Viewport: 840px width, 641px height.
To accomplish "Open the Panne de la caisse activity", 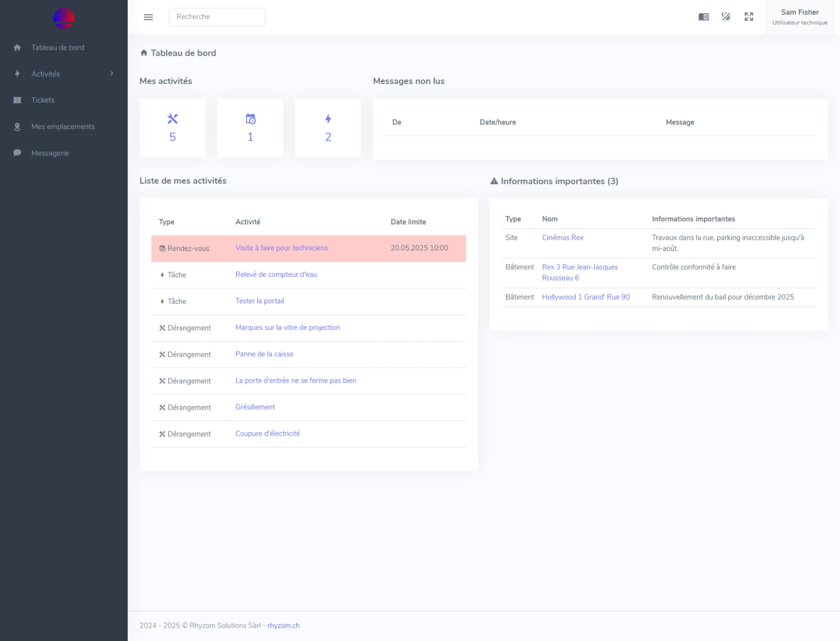I will coord(264,354).
